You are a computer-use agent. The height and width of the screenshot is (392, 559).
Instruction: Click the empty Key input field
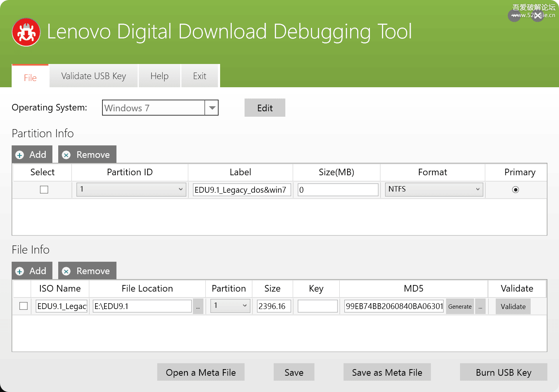click(x=318, y=306)
